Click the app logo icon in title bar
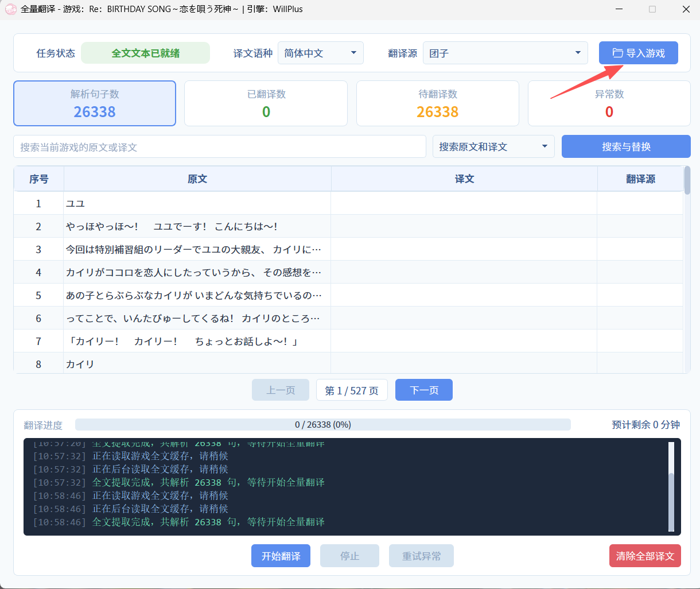This screenshot has height=589, width=700. [11, 9]
